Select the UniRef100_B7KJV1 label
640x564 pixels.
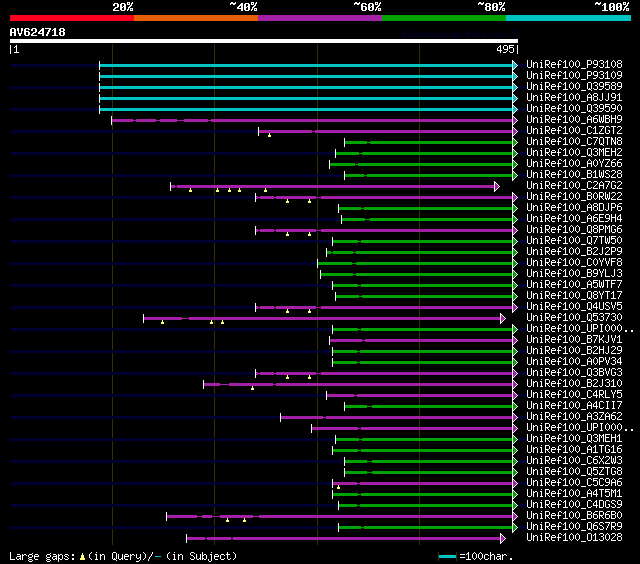click(574, 340)
